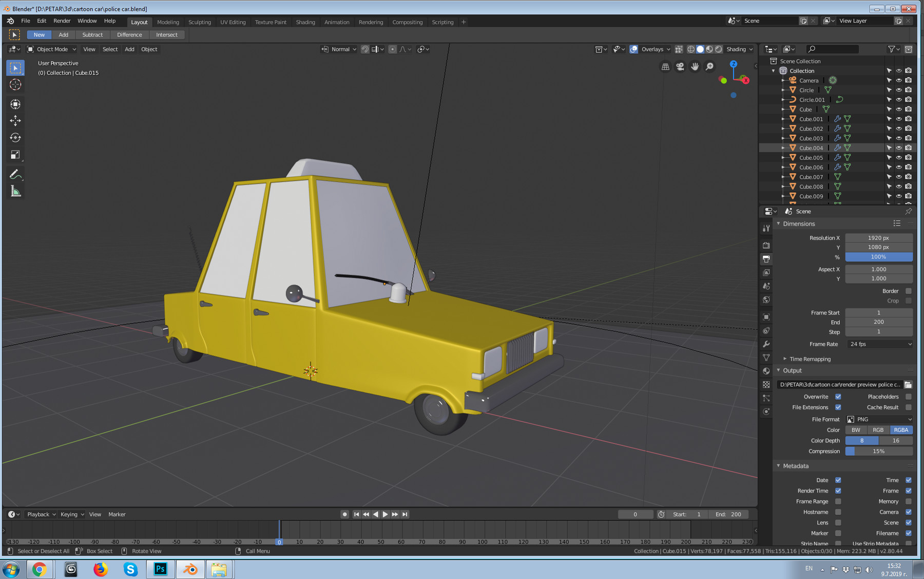Enable the Placeholders checkbox
The image size is (924, 579).
coord(908,397)
